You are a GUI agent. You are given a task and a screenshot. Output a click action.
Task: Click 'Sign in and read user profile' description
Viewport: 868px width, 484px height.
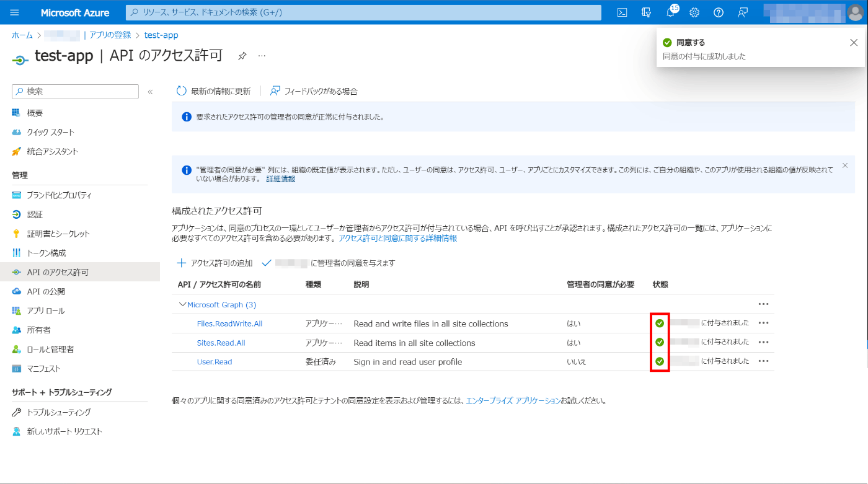[407, 362]
